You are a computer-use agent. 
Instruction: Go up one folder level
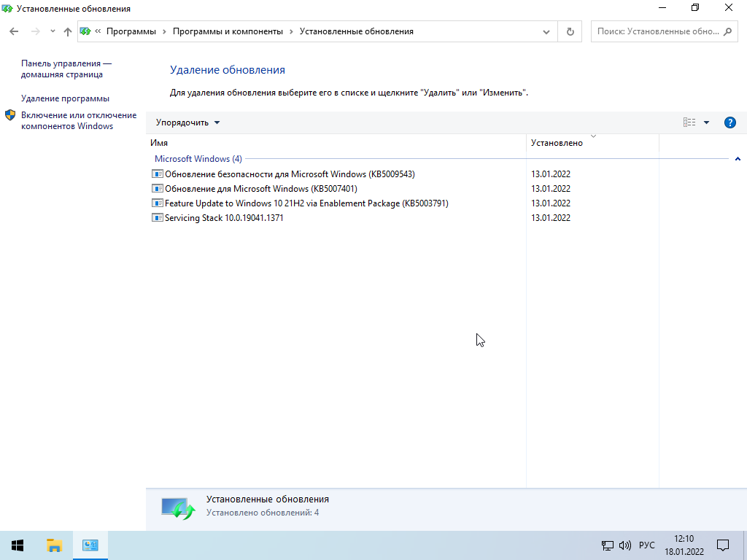68,31
